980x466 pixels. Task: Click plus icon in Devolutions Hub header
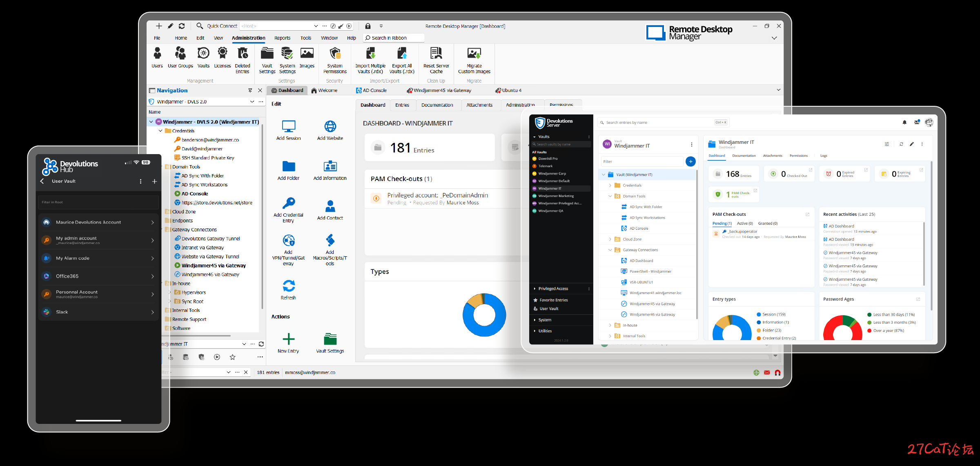pyautogui.click(x=154, y=181)
